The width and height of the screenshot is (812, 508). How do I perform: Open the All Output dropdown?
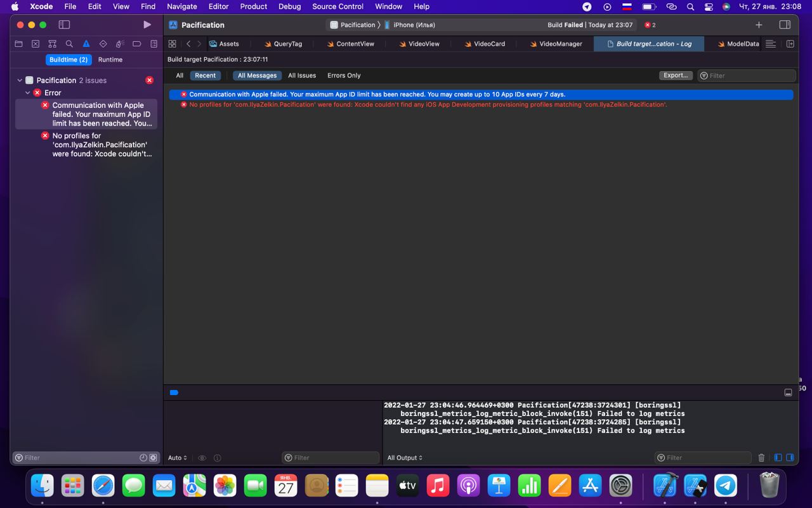(x=405, y=458)
